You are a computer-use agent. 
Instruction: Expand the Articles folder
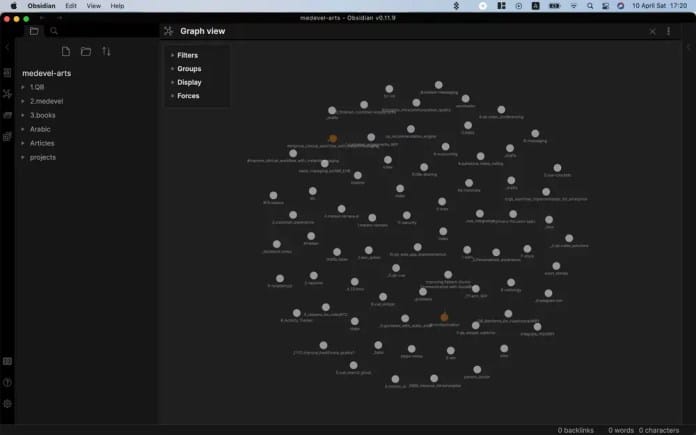(x=42, y=143)
